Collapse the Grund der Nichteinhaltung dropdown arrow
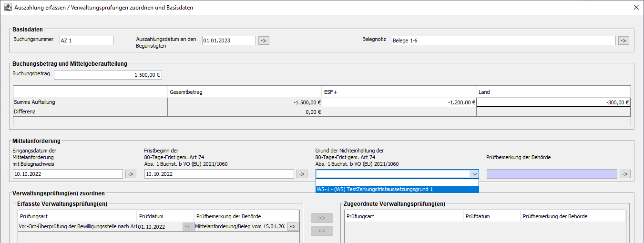 [x=473, y=174]
